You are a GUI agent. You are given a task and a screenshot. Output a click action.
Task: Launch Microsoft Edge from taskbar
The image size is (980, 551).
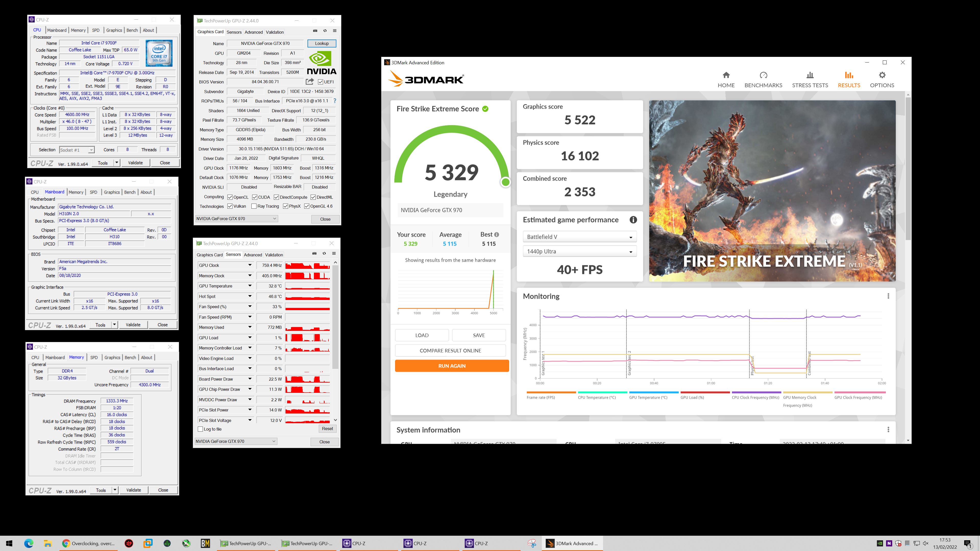coord(29,543)
